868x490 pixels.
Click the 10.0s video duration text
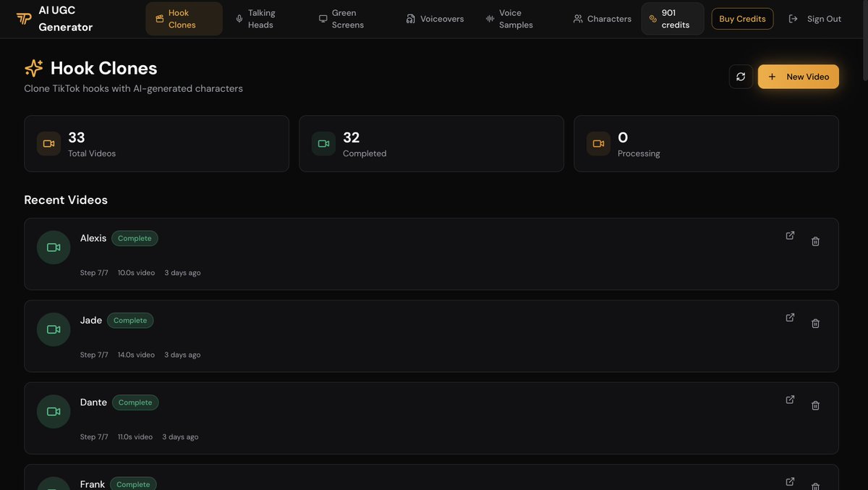(x=136, y=273)
